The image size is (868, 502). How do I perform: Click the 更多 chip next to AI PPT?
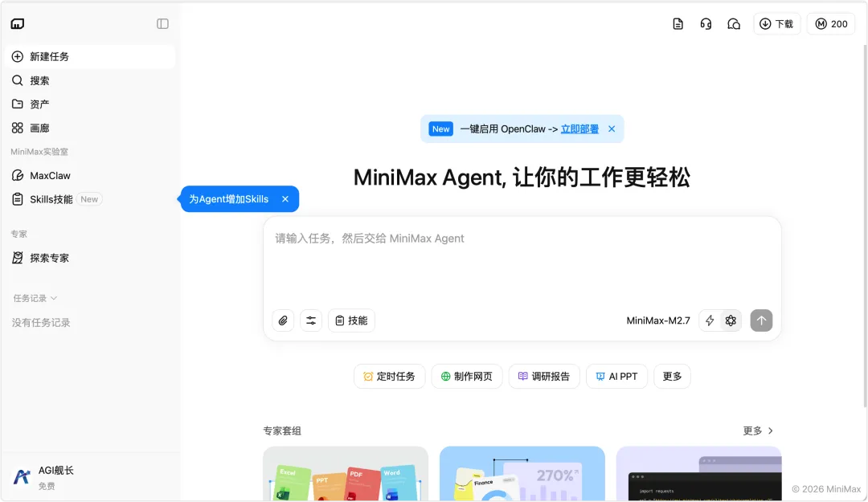[672, 377]
